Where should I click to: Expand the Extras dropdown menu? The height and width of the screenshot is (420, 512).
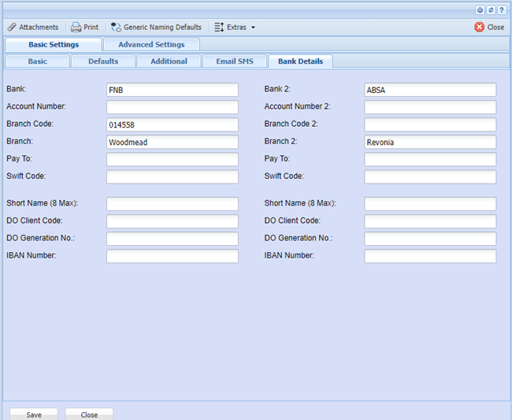click(235, 27)
